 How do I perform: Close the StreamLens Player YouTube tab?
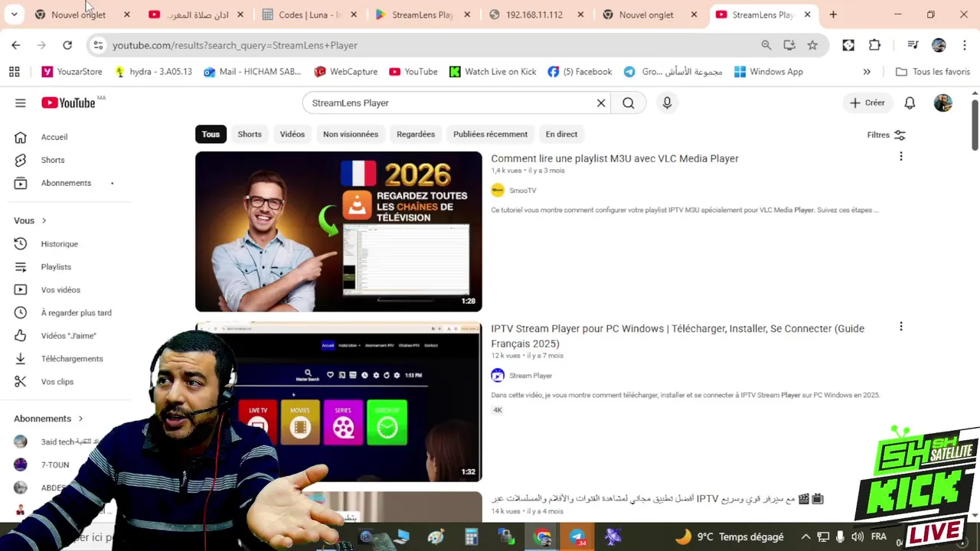click(x=807, y=15)
